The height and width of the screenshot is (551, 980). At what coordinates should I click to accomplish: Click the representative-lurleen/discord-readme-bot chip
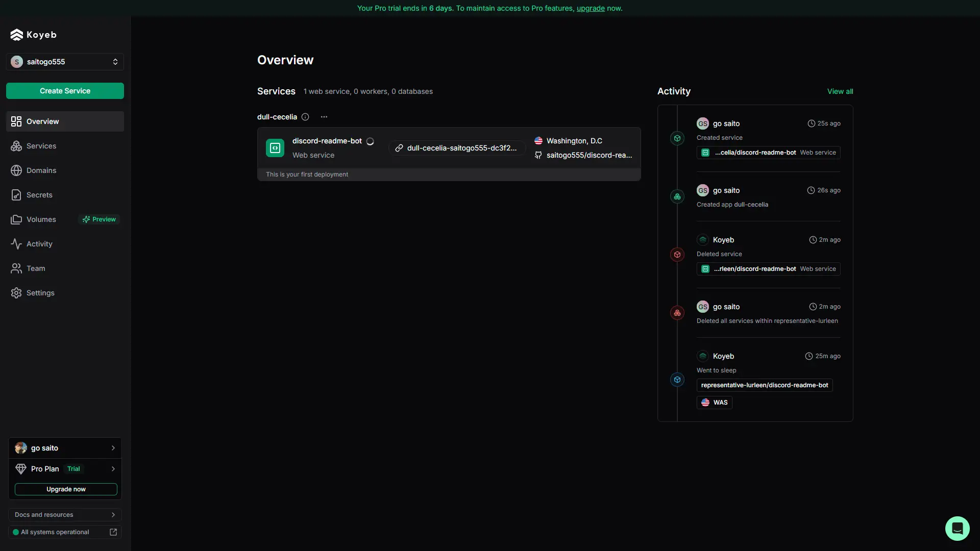[765, 385]
